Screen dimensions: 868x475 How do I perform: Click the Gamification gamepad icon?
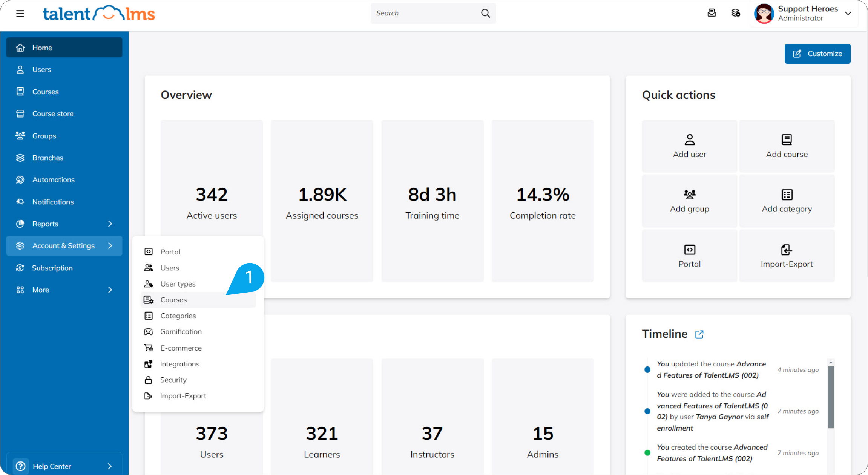tap(149, 332)
